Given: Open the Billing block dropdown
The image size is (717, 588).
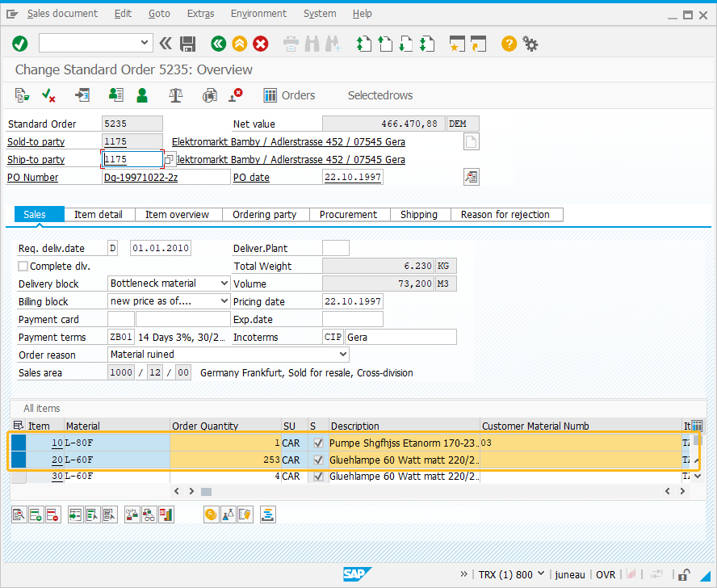Looking at the screenshot, I should (x=224, y=301).
